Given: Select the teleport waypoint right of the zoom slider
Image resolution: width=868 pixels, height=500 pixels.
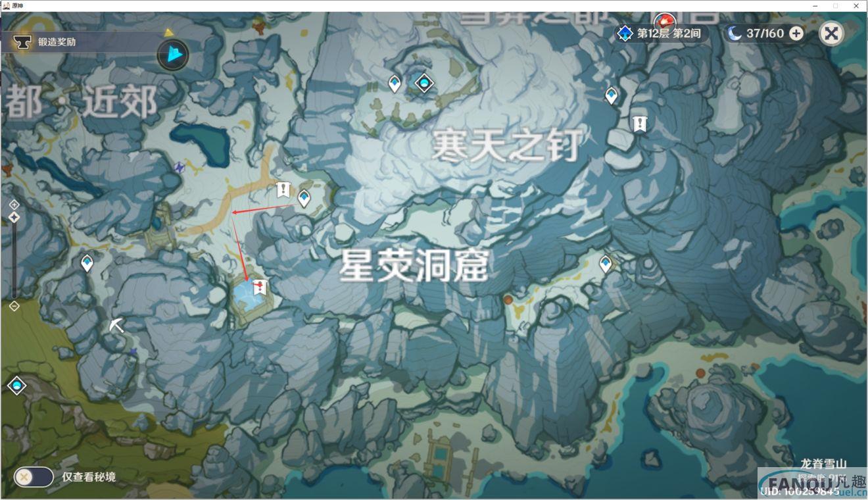Looking at the screenshot, I should click(x=87, y=263).
